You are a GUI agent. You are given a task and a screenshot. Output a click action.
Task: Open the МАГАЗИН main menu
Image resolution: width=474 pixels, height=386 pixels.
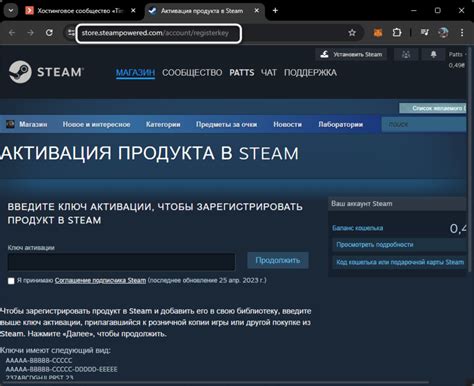click(135, 73)
